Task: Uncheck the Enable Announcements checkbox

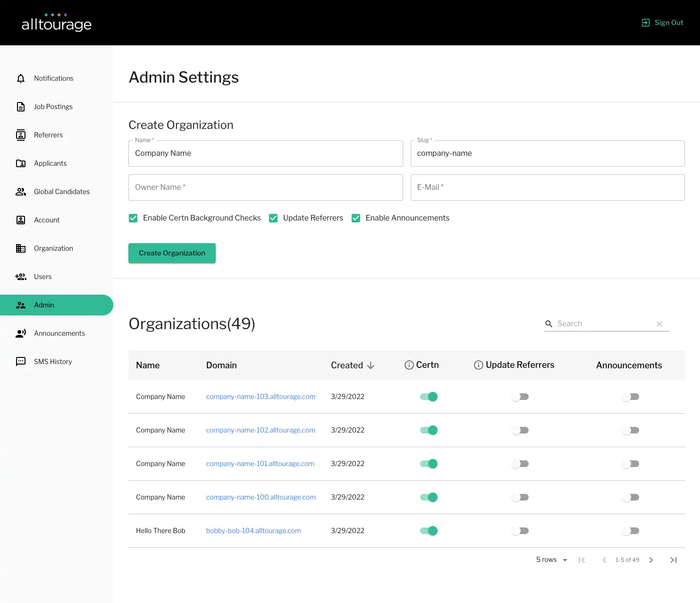Action: click(356, 218)
